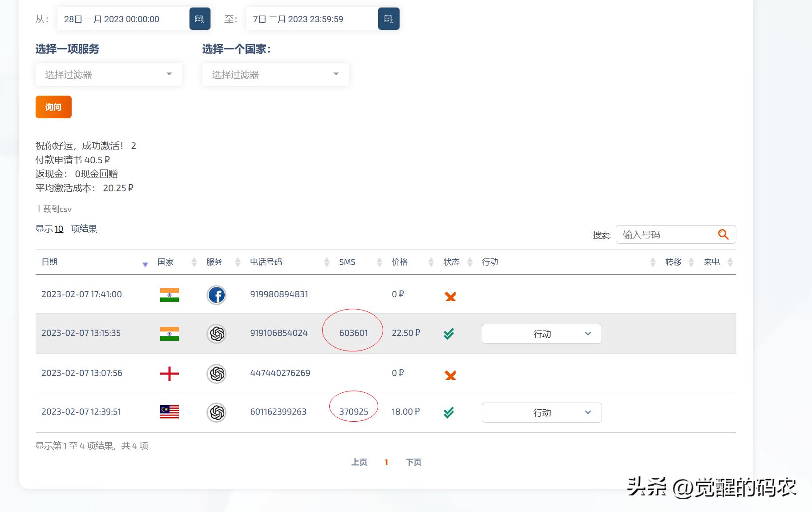This screenshot has width=812, height=512.
Task: Click green checkmark status for 919106854024
Action: [x=449, y=334]
